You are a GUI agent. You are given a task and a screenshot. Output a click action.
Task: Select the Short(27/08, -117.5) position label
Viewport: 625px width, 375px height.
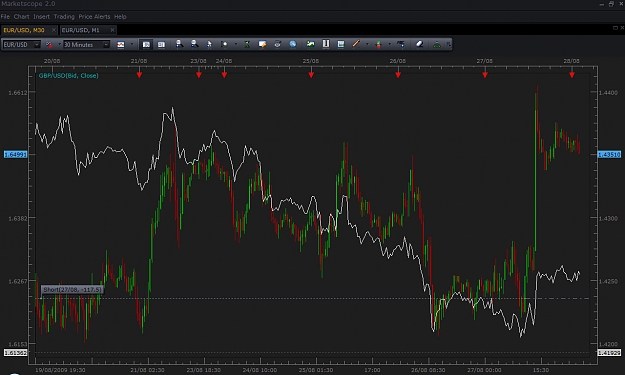coord(72,290)
